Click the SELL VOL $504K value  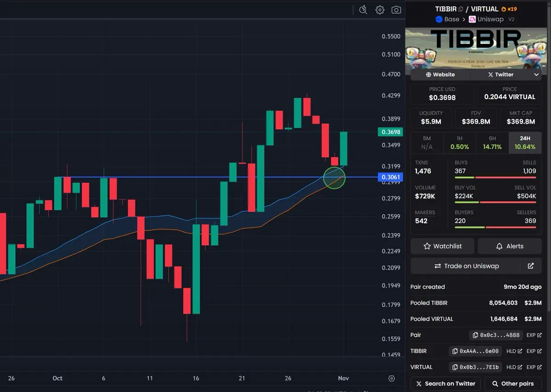(x=527, y=196)
